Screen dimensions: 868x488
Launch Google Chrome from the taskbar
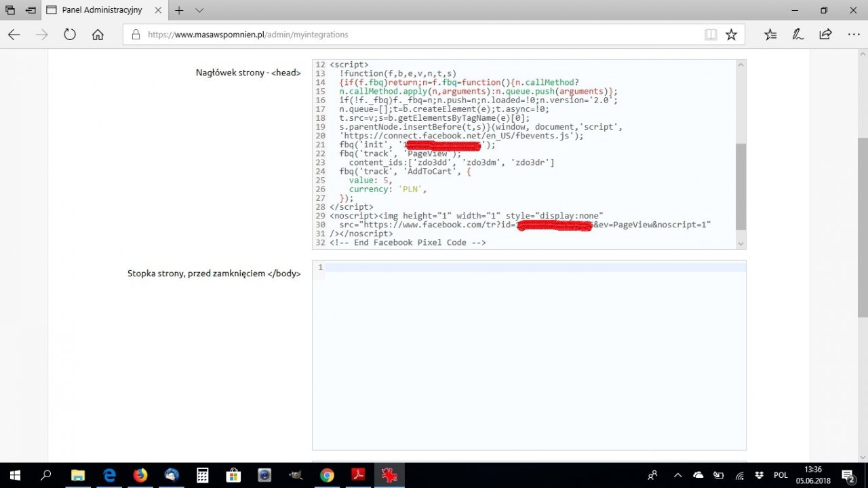coord(327,475)
